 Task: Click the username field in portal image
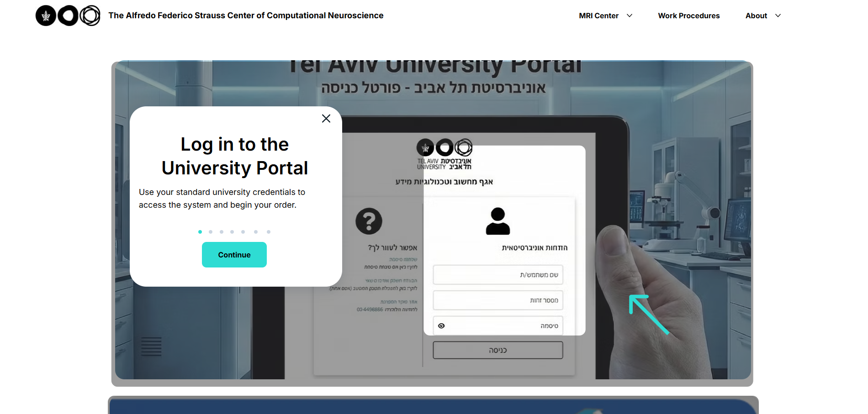pos(498,275)
